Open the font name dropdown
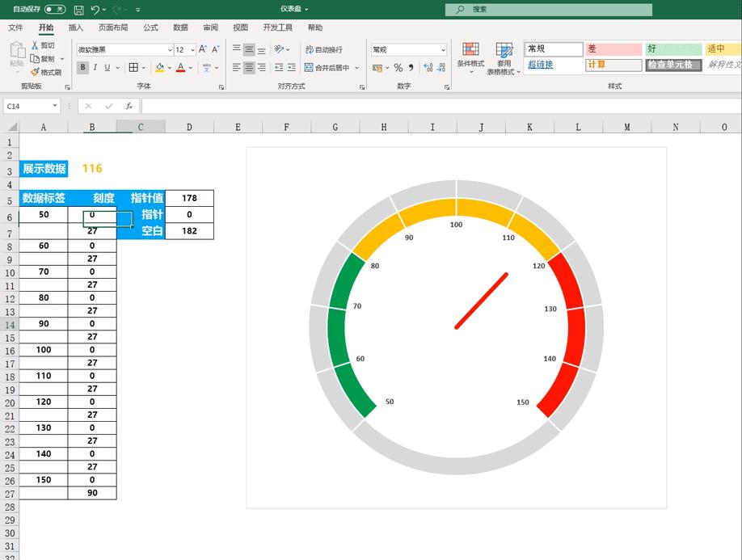Viewport: 742px width, 560px height. coord(170,51)
